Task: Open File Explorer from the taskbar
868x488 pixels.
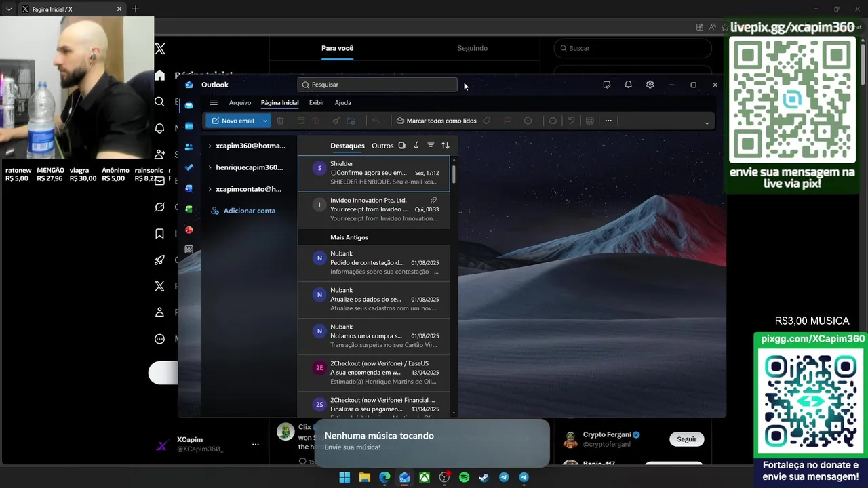Action: pos(364,477)
